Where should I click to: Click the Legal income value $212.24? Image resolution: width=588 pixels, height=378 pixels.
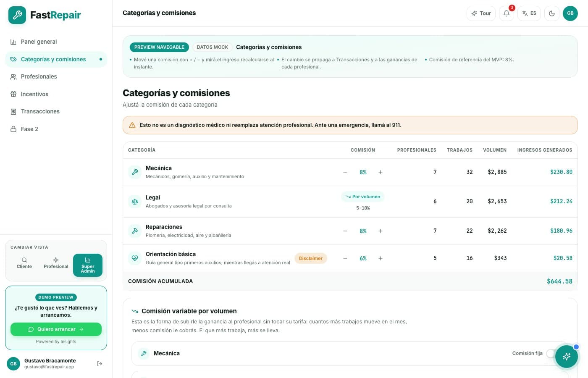[x=561, y=202]
